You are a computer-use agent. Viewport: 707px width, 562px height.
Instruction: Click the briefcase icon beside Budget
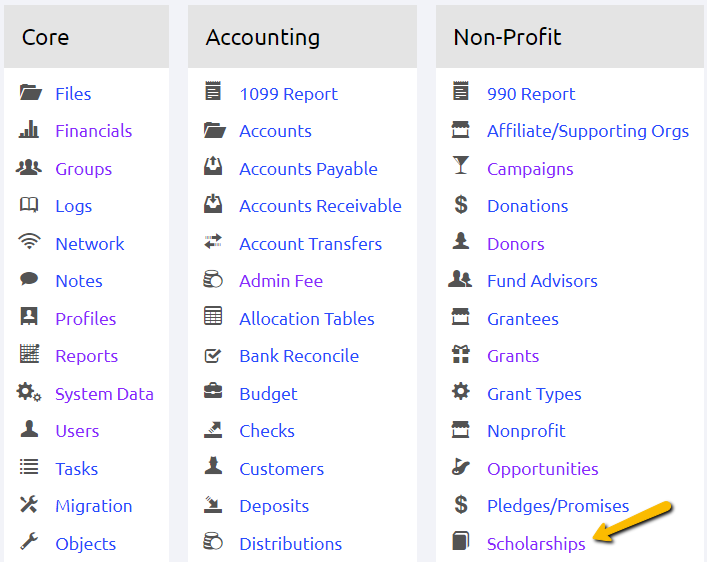213,393
